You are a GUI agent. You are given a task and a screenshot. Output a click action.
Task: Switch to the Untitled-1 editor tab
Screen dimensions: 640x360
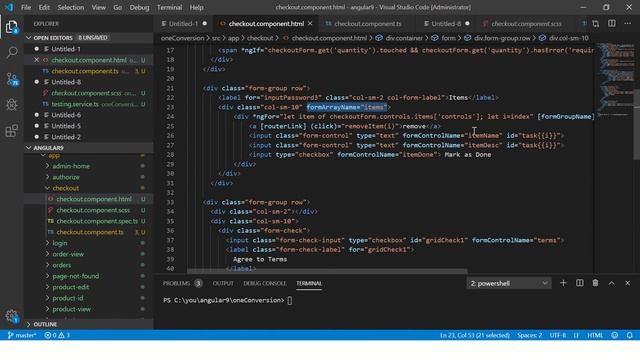click(183, 24)
